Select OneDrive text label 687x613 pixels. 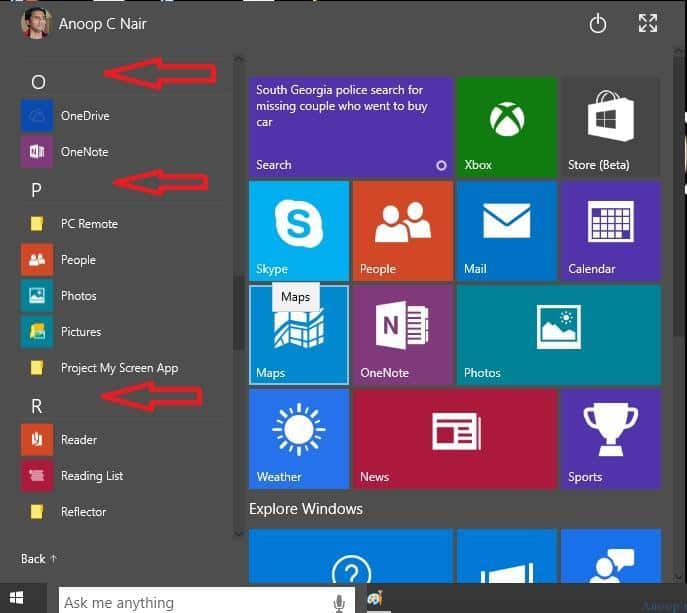click(x=85, y=116)
